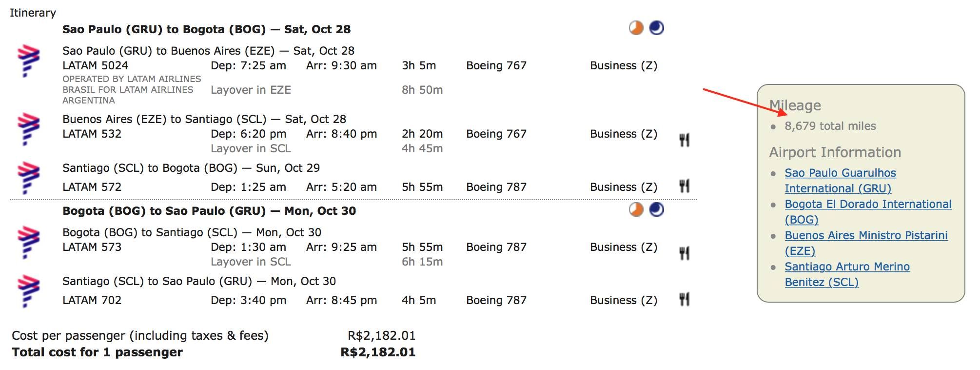Image resolution: width=980 pixels, height=370 pixels.
Task: Click the orange daytime icon for Bogota return
Action: tap(636, 209)
